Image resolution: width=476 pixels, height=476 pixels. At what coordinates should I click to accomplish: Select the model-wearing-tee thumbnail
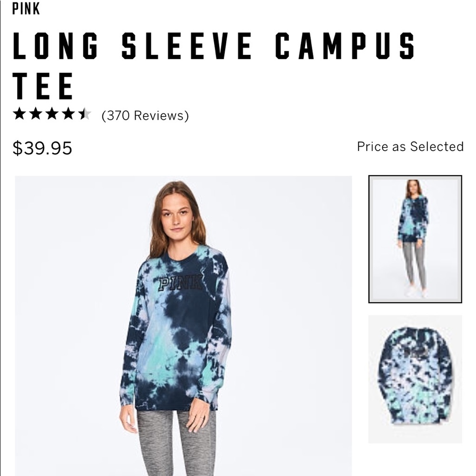[x=415, y=239]
